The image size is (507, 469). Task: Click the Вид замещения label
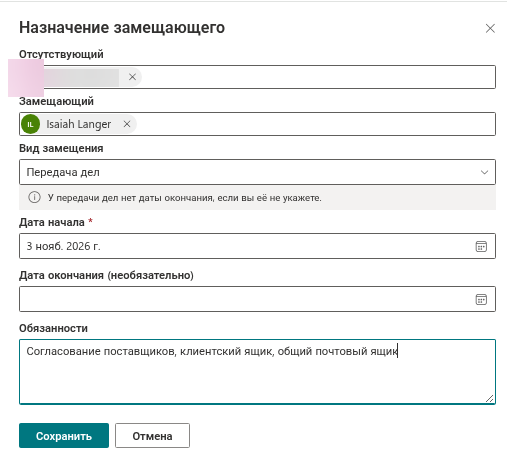61,148
